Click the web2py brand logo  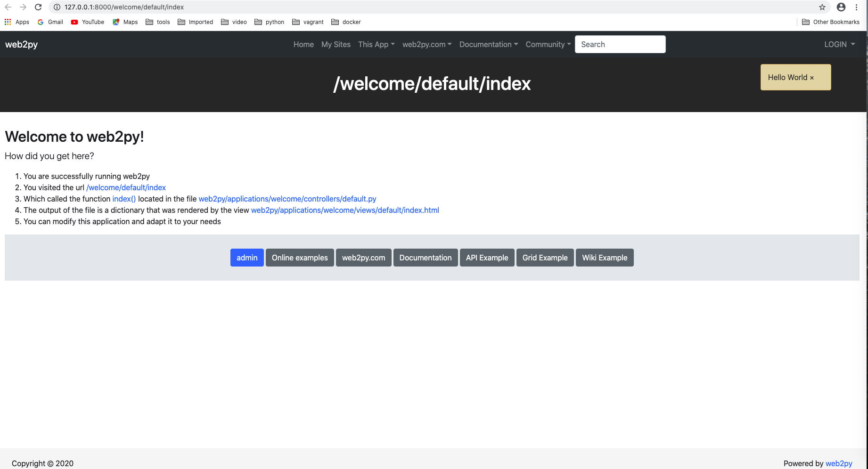click(21, 44)
